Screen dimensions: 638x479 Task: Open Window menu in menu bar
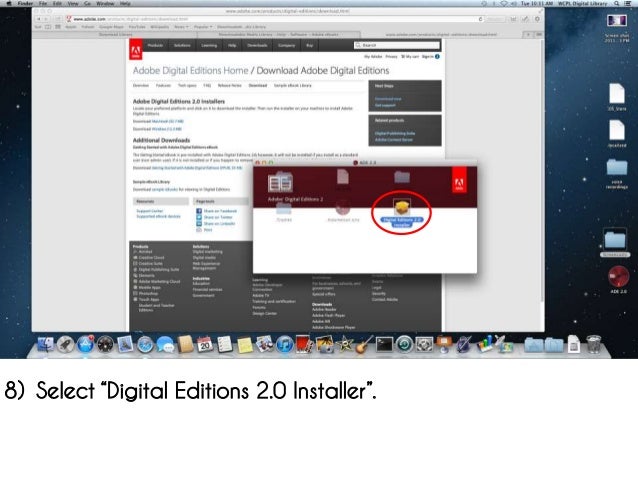[105, 3]
